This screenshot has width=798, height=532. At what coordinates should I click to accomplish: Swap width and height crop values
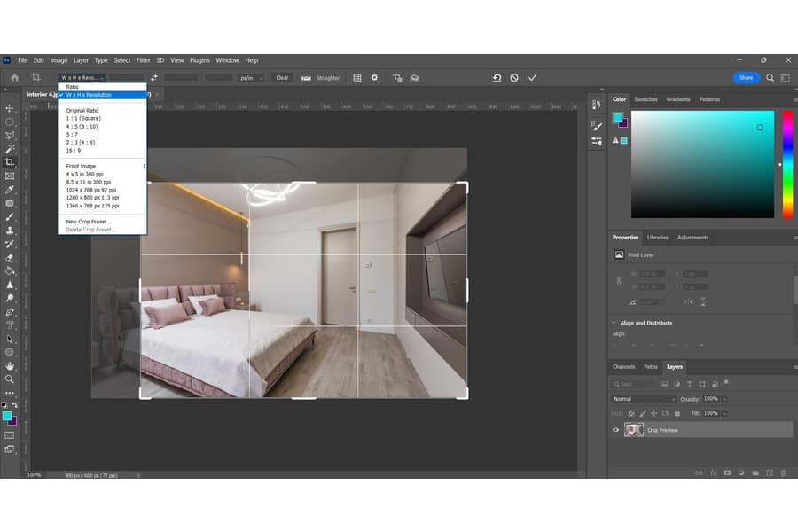click(153, 78)
